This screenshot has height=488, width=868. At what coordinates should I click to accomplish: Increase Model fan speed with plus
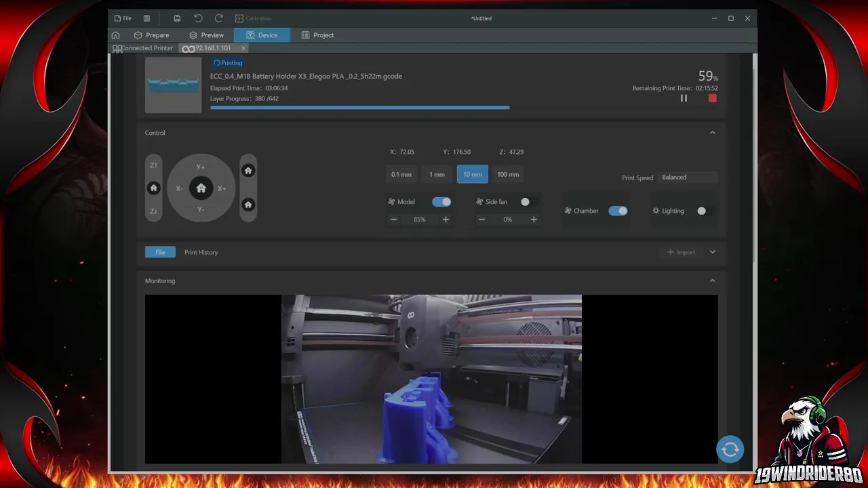pos(446,220)
